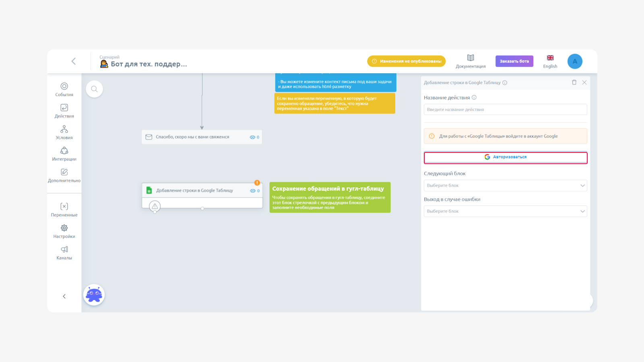Viewport: 644px width, 362px height.
Task: Open the События sidebar section
Action: tap(64, 89)
